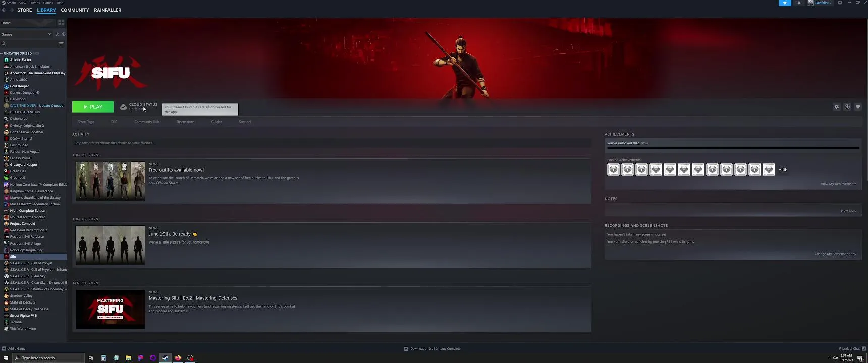Open June 19th Be ready news thumbnail

click(x=110, y=245)
